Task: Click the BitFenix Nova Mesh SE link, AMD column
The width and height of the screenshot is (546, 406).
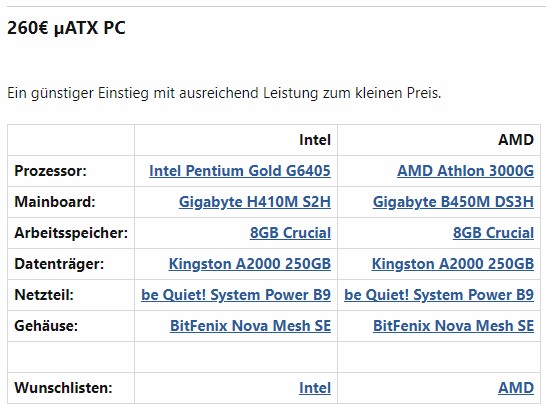Action: tap(453, 326)
